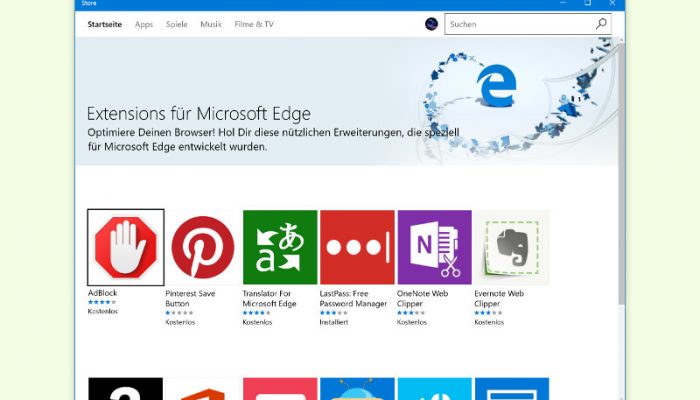Image resolution: width=700 pixels, height=400 pixels.
Task: Click the AdBlock title text
Action: coord(102,293)
